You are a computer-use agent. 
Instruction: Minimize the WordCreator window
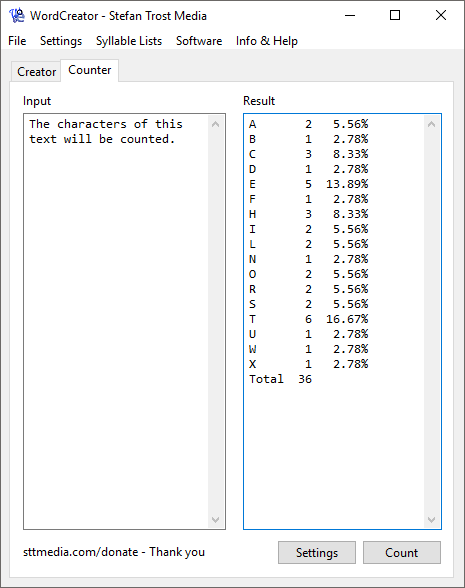[x=350, y=15]
